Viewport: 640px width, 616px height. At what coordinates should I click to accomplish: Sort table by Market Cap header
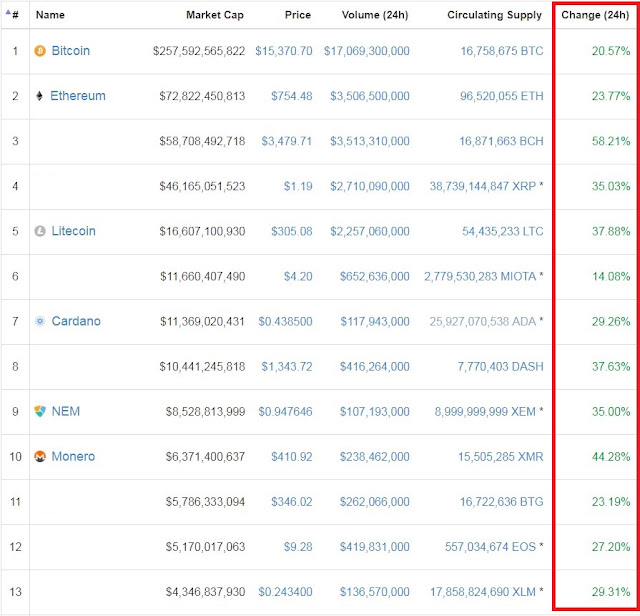(x=215, y=15)
